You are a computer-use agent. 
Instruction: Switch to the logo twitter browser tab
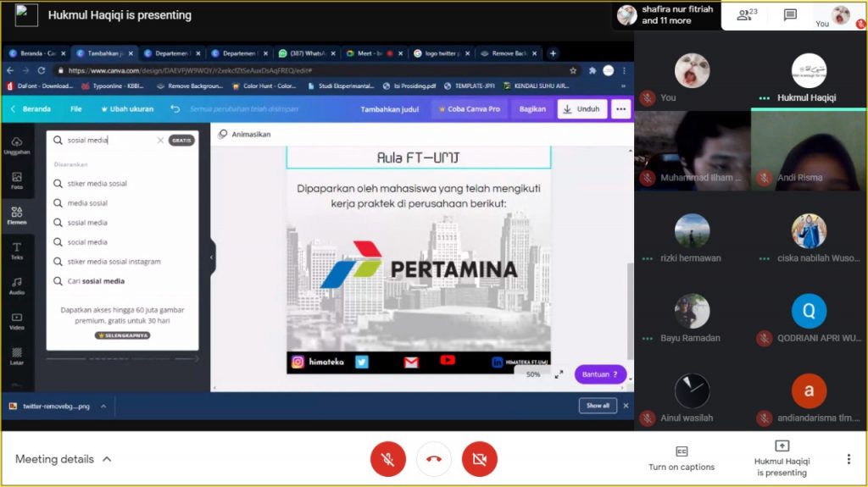click(x=441, y=53)
